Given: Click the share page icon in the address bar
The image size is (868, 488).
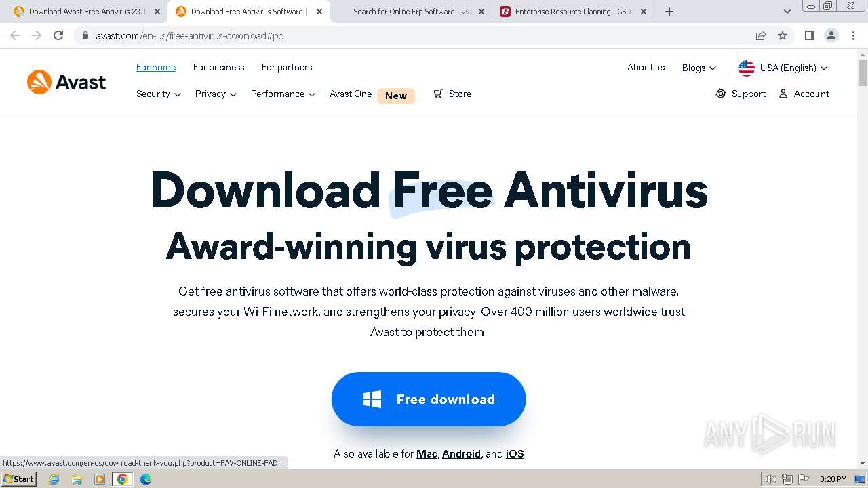Looking at the screenshot, I should (761, 35).
